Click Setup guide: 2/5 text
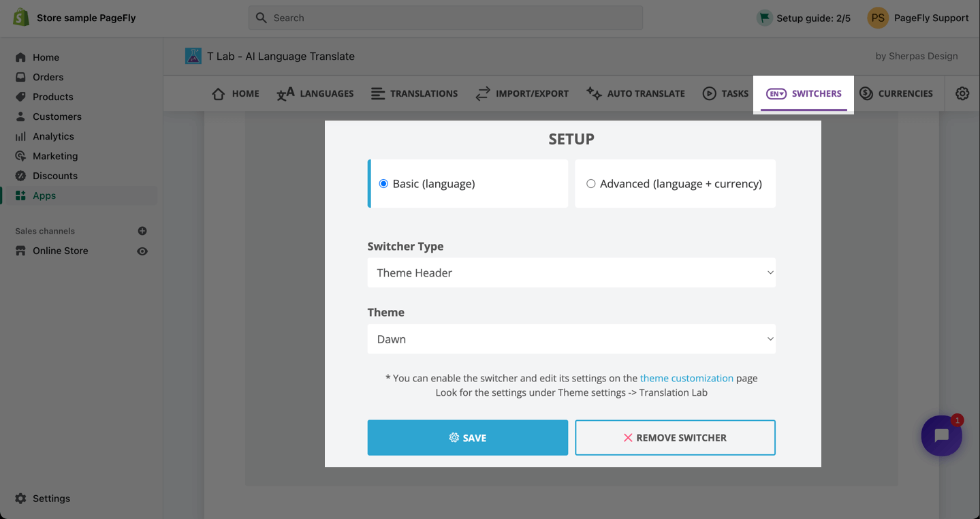The width and height of the screenshot is (980, 519). click(x=814, y=18)
